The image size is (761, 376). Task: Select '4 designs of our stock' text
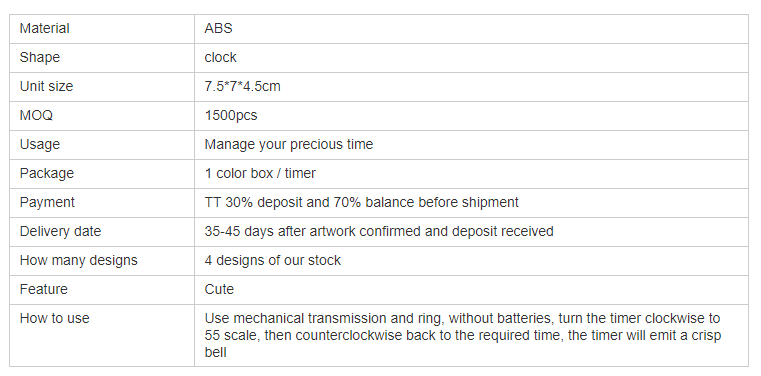pos(273,261)
